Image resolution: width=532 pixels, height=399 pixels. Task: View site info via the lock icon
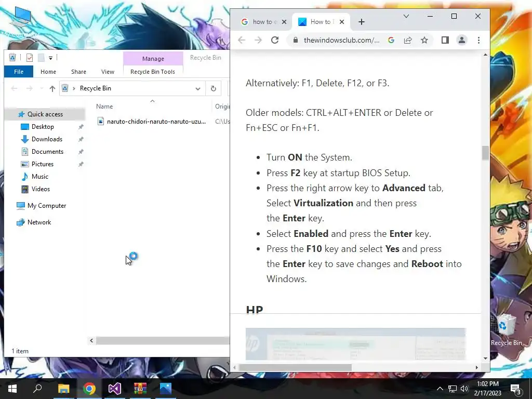(x=296, y=40)
